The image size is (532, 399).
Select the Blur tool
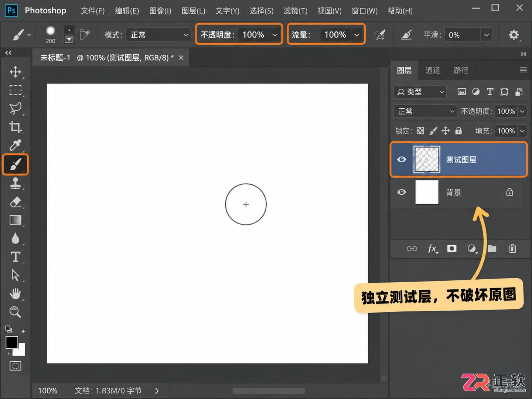15,238
